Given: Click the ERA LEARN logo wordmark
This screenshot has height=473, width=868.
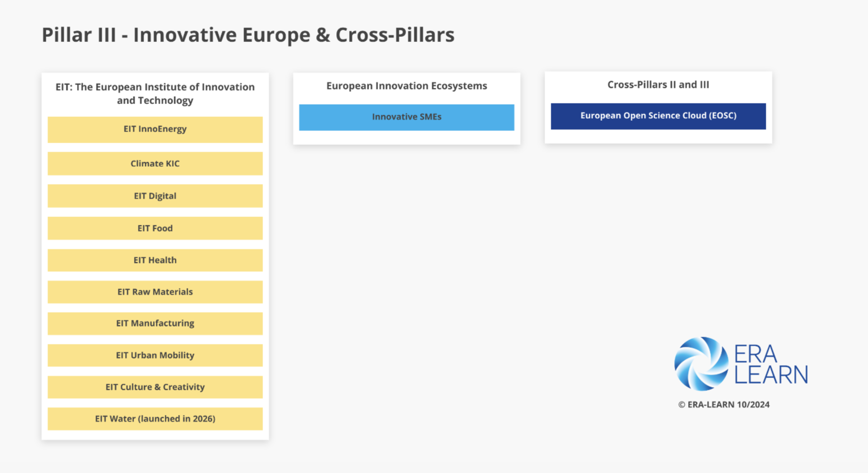Looking at the screenshot, I should [771, 365].
